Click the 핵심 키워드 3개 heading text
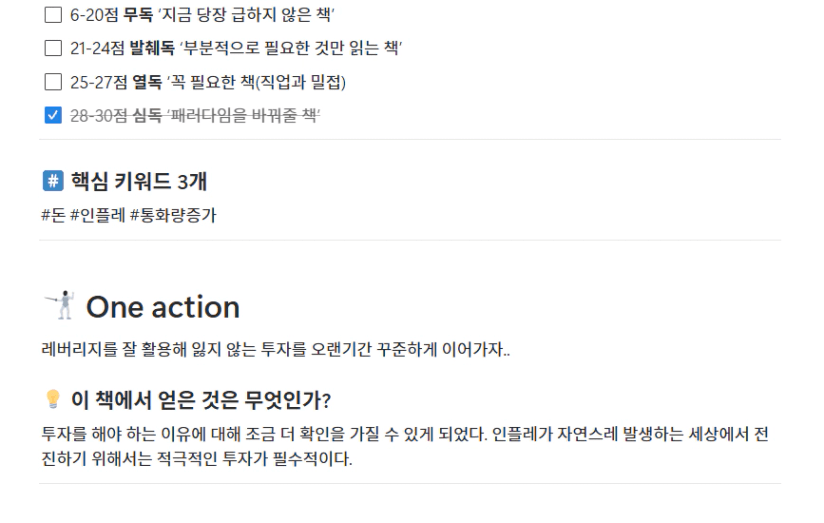Screen dimensions: 824x523 tap(137, 181)
